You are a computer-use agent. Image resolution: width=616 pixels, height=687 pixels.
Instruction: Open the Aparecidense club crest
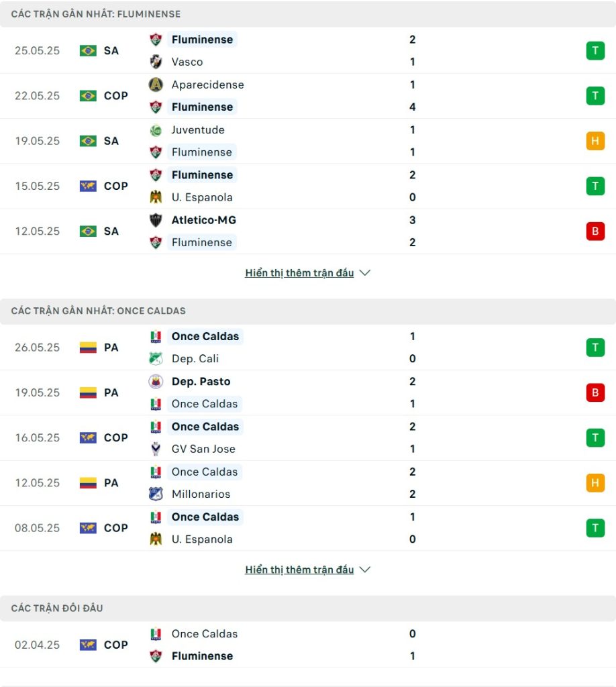[x=156, y=85]
